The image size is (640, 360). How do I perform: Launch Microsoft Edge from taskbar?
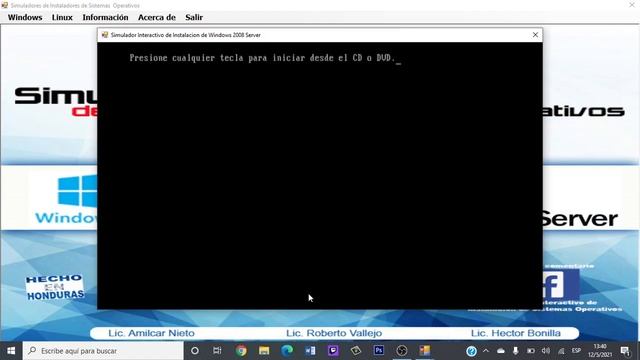pyautogui.click(x=287, y=351)
